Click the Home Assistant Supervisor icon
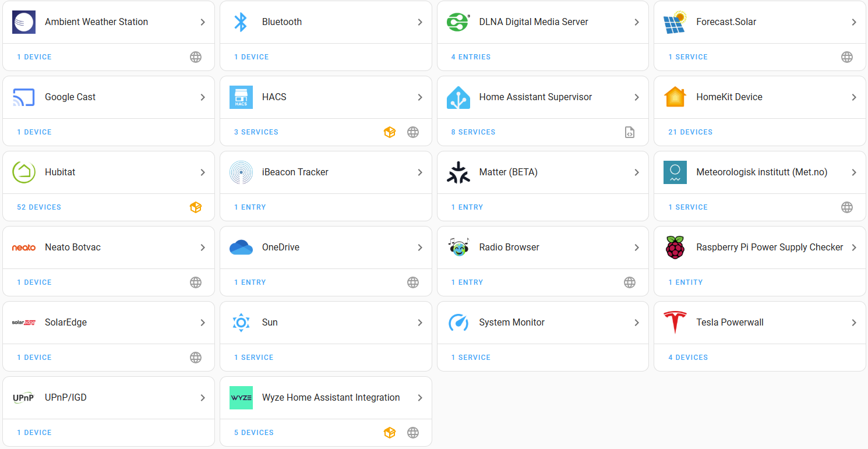 tap(458, 97)
